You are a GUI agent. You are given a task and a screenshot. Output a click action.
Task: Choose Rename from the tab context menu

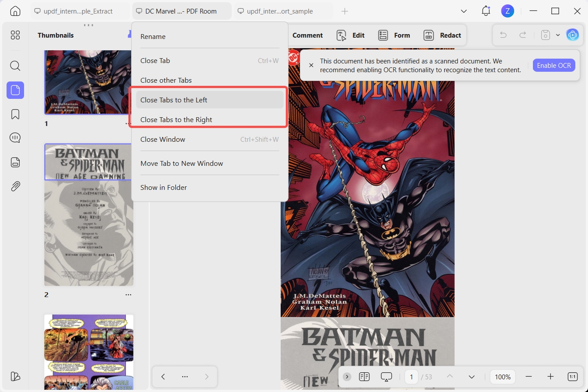(210, 36)
